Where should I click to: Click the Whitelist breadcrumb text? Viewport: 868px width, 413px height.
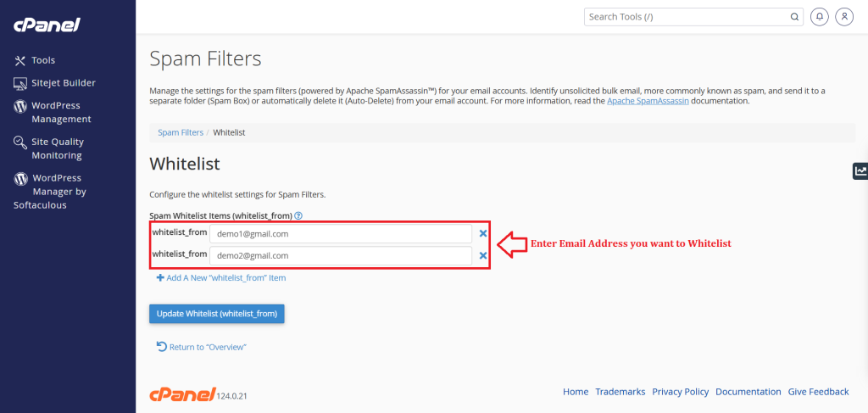pos(229,133)
